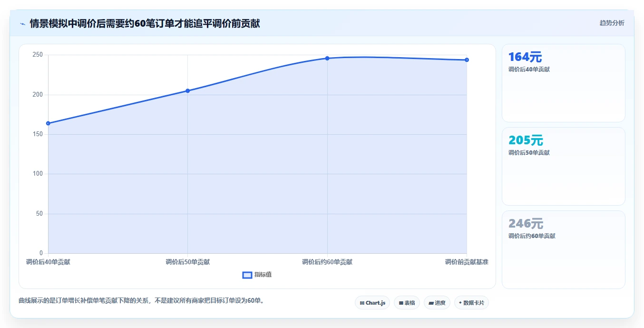The height and width of the screenshot is (328, 644).
Task: Click the 指标值 legend color box
Action: tap(247, 275)
